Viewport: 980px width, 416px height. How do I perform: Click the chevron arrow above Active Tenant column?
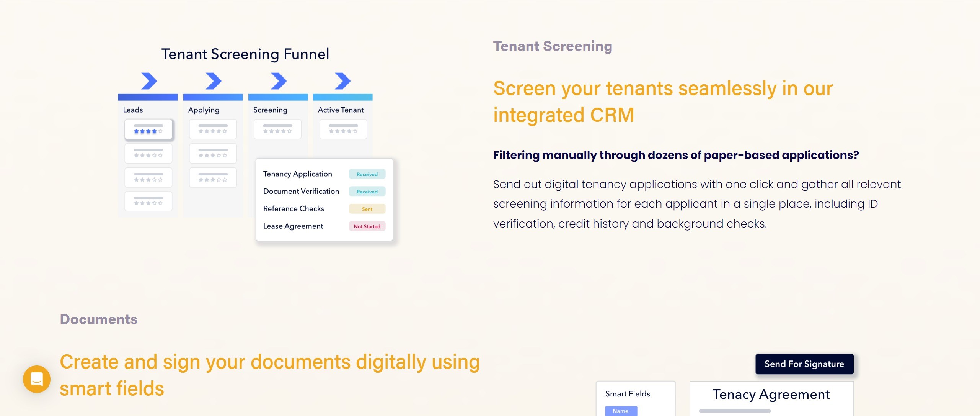[x=342, y=81]
